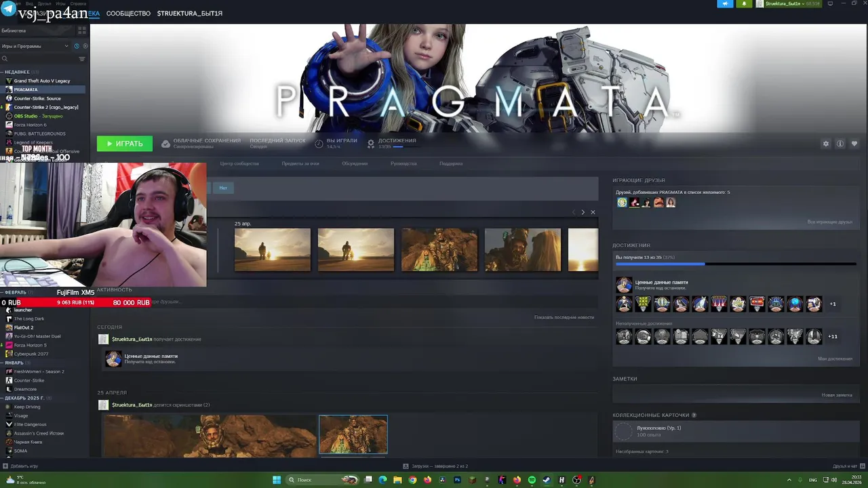
Task: Click Новая заметка button
Action: (837, 395)
